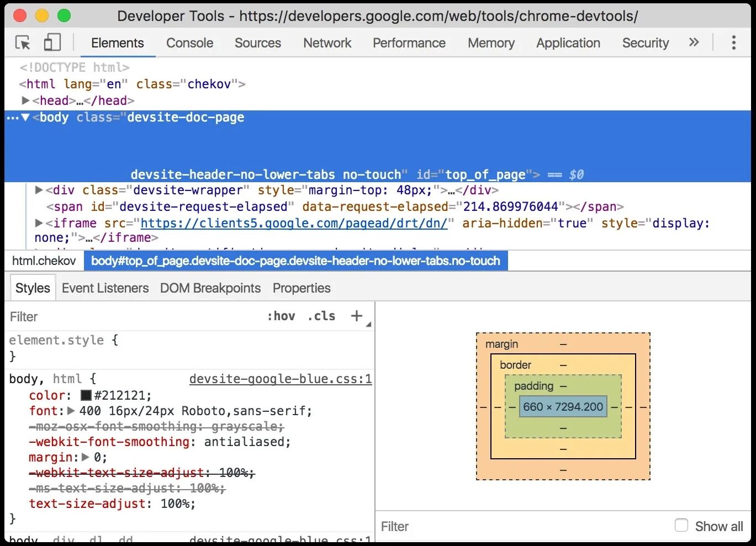Select body#top_of_page breadcrumb item
This screenshot has height=546, width=756.
point(295,261)
